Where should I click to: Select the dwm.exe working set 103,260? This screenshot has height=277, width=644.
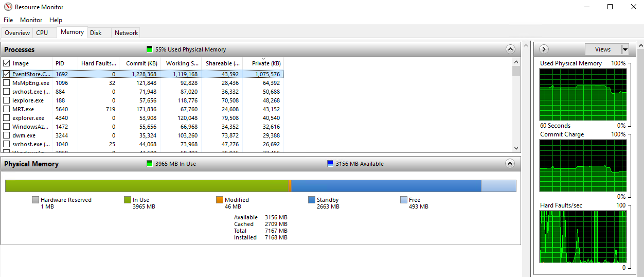(186, 135)
